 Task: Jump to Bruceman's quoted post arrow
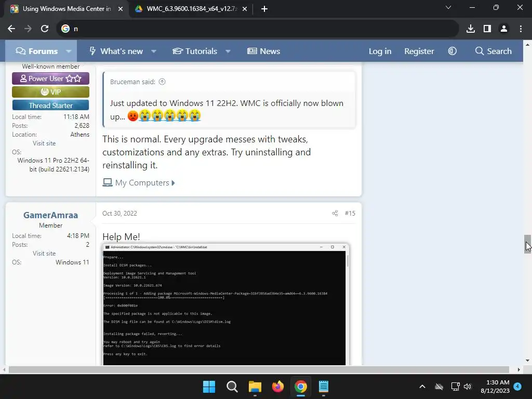tap(162, 82)
